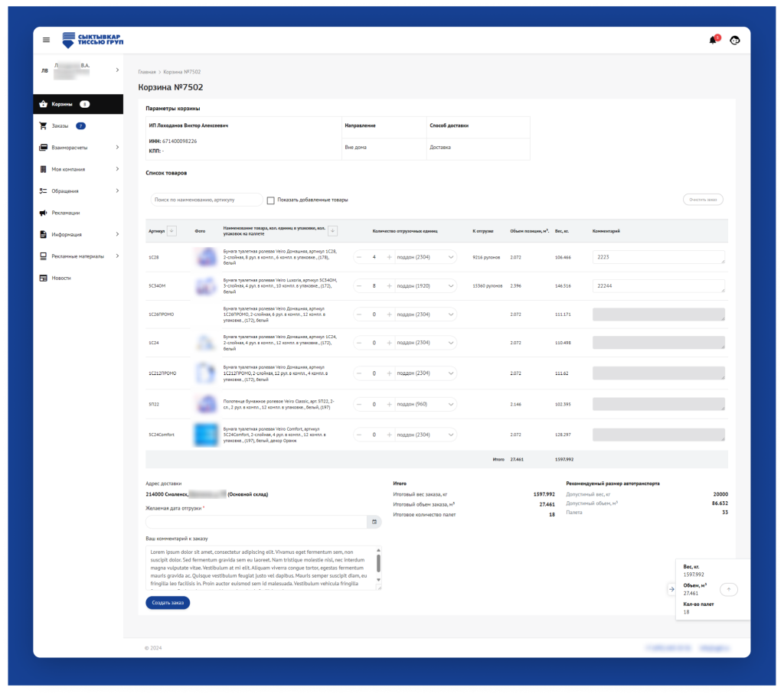The height and width of the screenshot is (697, 784).
Task: Click the blurred phone number footer link
Action: (668, 649)
